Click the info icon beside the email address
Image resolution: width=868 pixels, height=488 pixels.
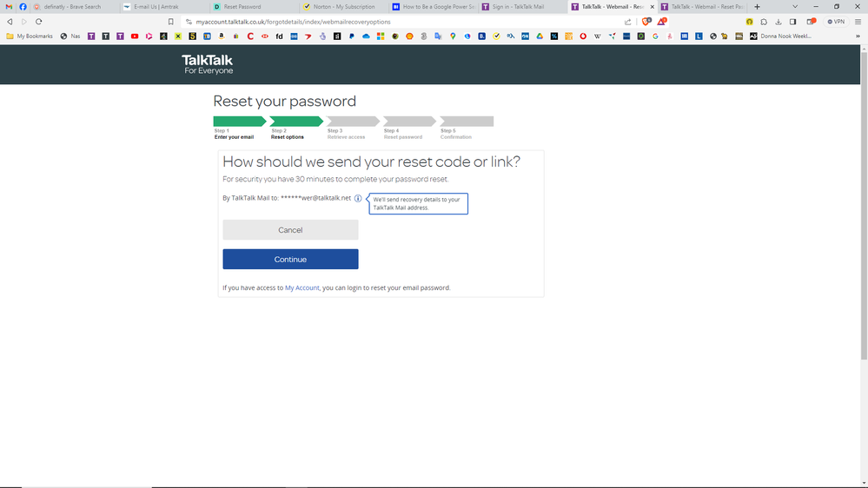click(358, 198)
